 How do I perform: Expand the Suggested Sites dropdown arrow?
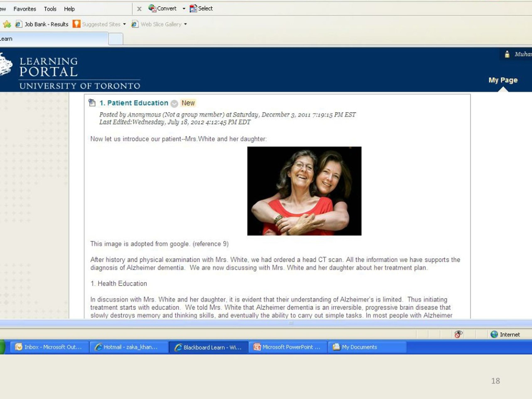(x=124, y=24)
